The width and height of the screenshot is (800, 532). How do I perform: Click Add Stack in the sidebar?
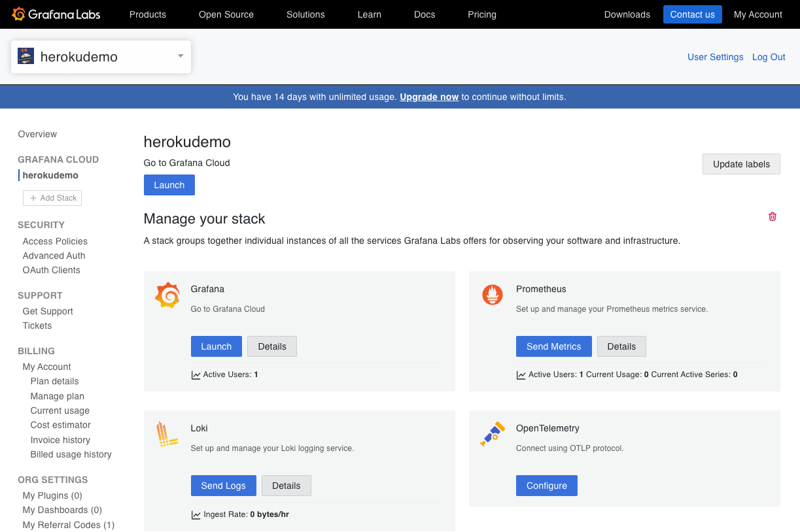pos(52,198)
